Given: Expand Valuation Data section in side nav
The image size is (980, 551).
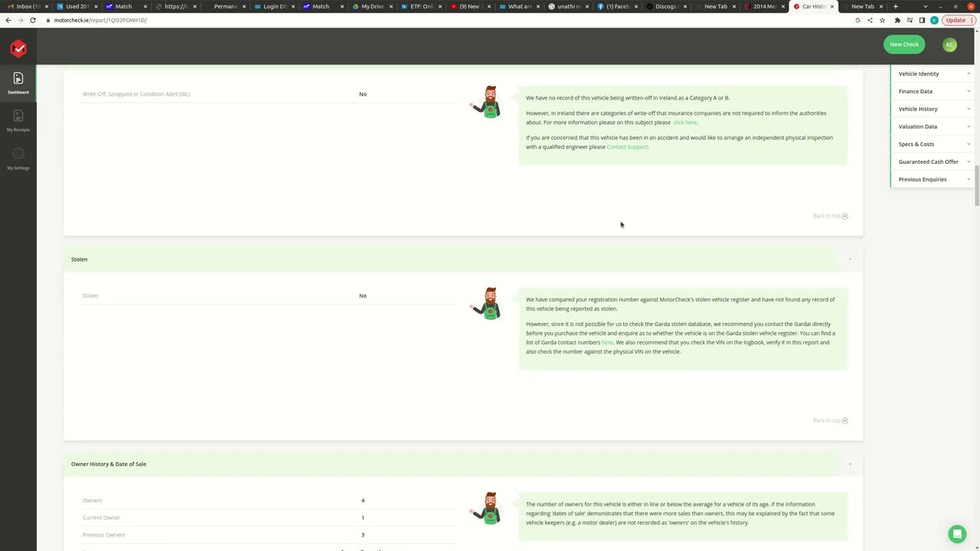Looking at the screenshot, I should pos(933,126).
